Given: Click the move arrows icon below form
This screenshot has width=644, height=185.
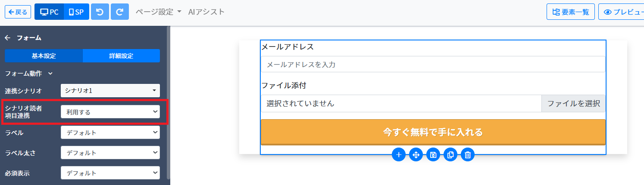Looking at the screenshot, I should coord(416,155).
